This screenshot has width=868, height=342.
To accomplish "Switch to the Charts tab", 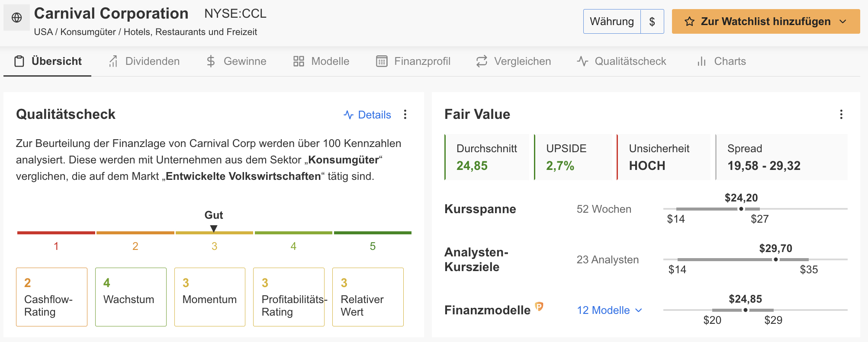I will pyautogui.click(x=721, y=61).
